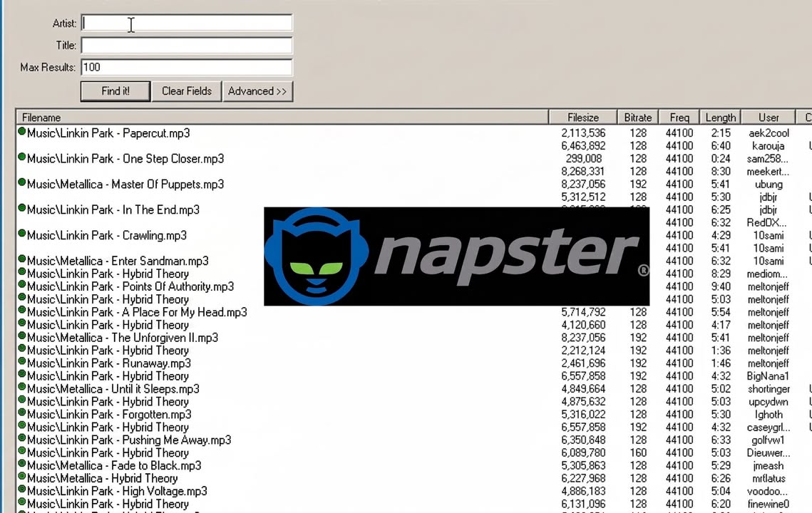The image size is (812, 513).
Task: Click the Find it! button
Action: [x=115, y=91]
